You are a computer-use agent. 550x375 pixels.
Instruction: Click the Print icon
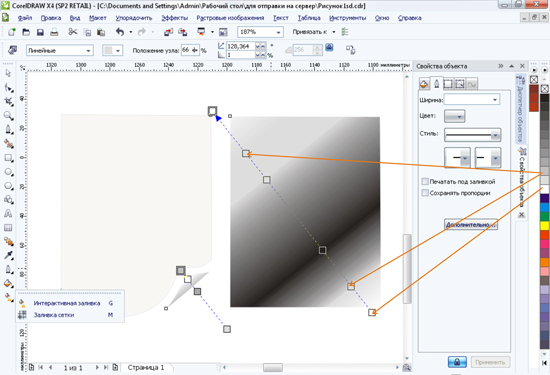54,32
